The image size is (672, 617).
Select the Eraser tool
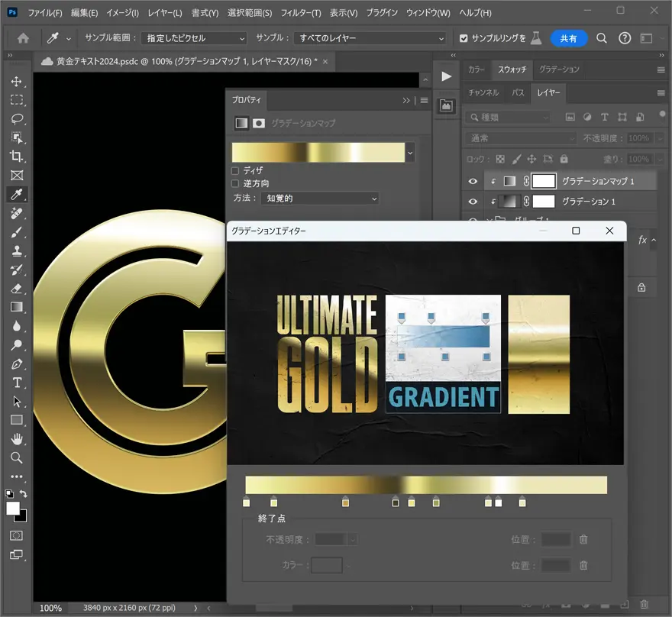(x=17, y=289)
